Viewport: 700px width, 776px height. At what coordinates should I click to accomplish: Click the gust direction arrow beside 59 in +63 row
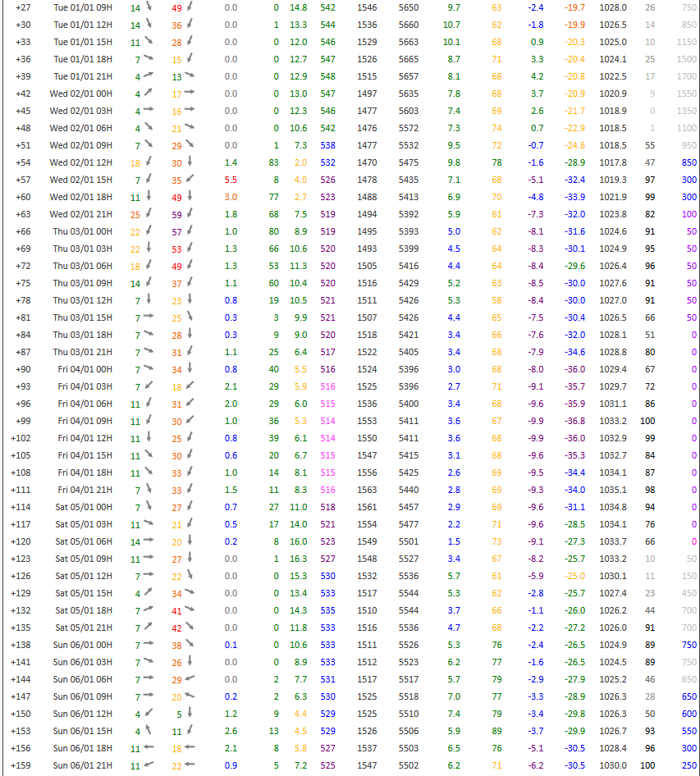pyautogui.click(x=190, y=214)
